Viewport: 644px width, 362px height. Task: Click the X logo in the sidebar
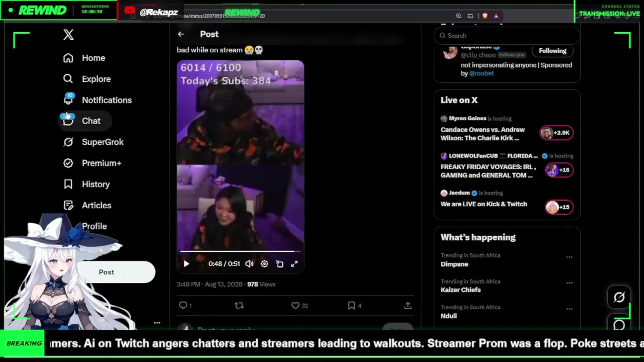(68, 35)
